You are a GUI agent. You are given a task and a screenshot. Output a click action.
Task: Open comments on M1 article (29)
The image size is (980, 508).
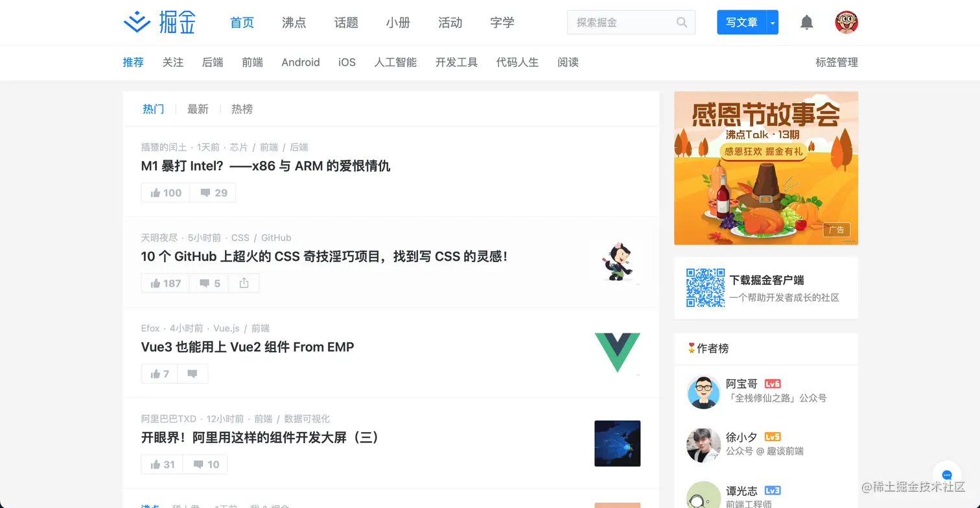[x=213, y=193]
